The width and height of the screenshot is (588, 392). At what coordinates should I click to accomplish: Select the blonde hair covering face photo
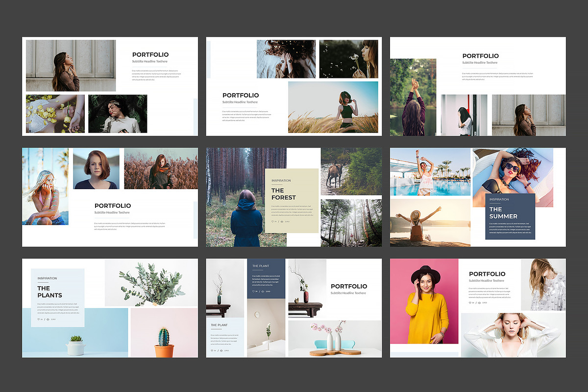[543, 285]
